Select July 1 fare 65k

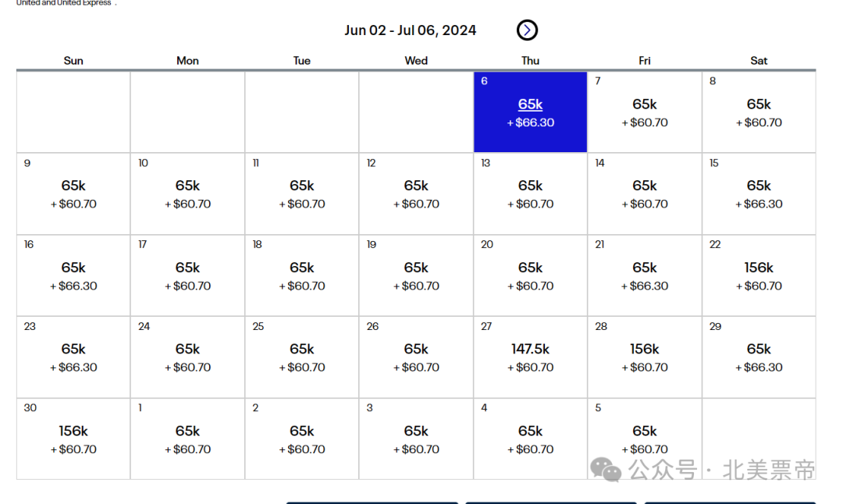pos(187,438)
